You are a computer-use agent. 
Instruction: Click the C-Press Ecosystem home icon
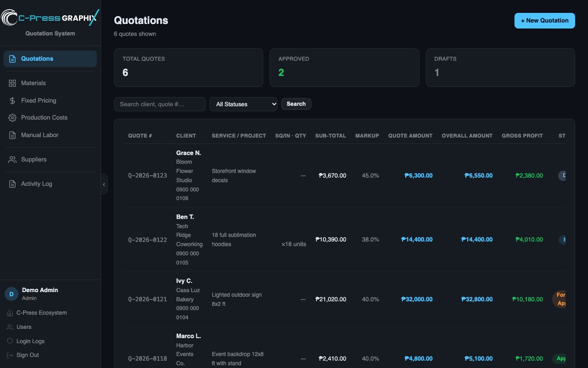tap(10, 313)
